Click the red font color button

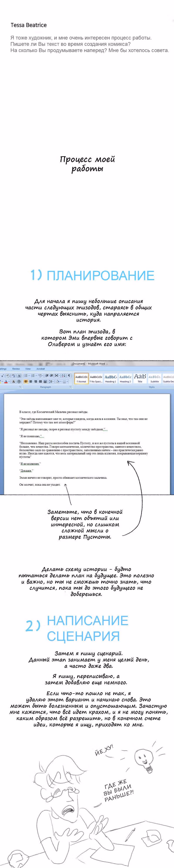tap(5, 381)
